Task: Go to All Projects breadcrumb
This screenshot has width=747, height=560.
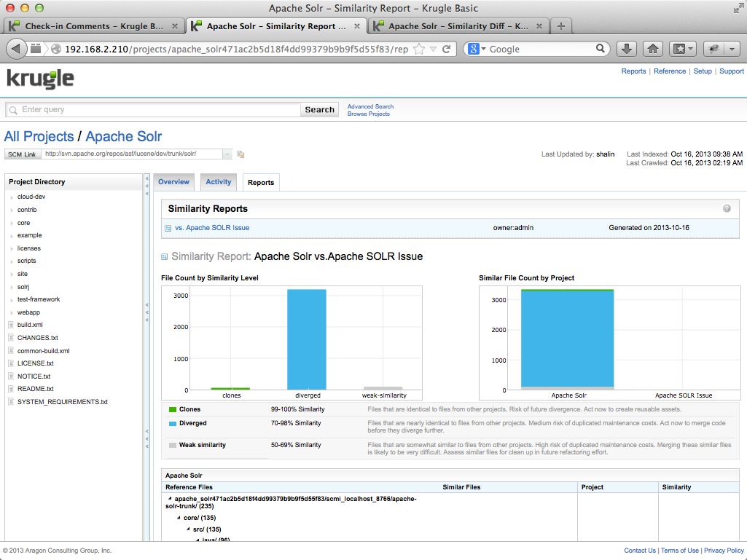Action: (x=39, y=137)
